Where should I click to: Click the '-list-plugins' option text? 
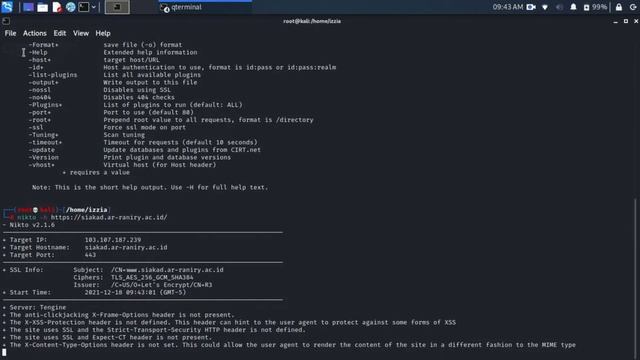click(53, 75)
